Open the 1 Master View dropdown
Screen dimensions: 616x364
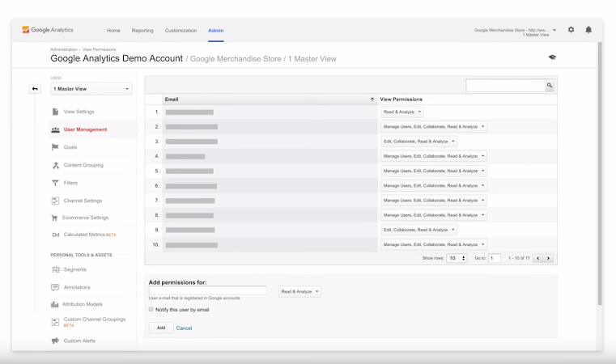(91, 89)
